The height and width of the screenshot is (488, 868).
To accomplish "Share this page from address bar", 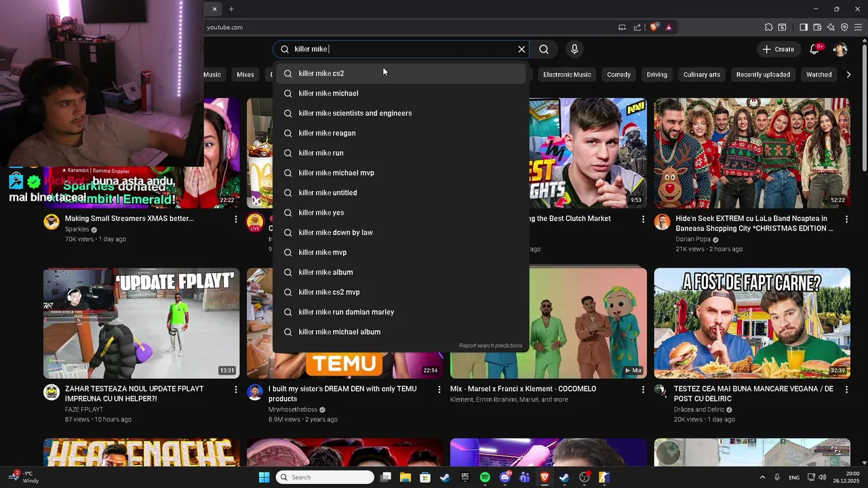I will click(637, 27).
